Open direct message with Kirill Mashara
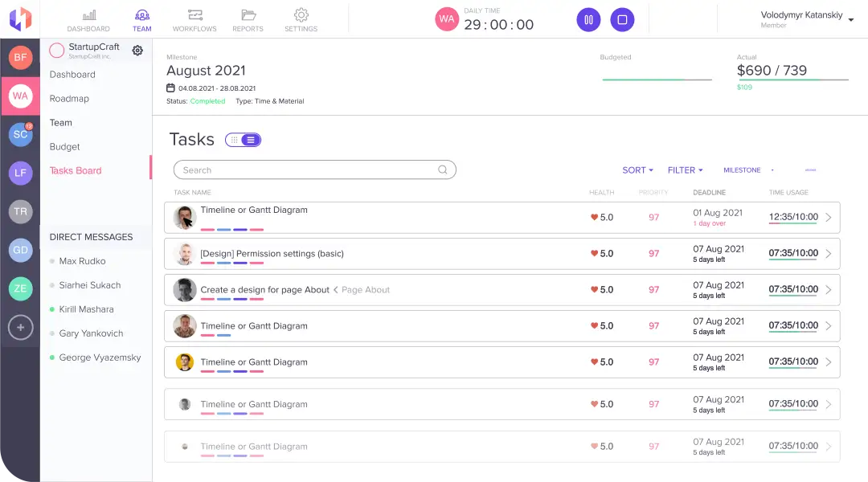The image size is (868, 482). coord(86,309)
